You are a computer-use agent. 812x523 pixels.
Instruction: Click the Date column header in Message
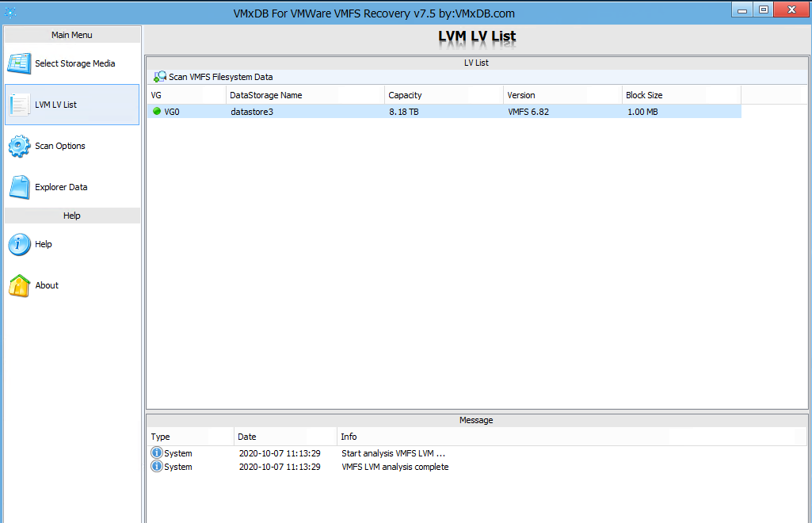[285, 437]
